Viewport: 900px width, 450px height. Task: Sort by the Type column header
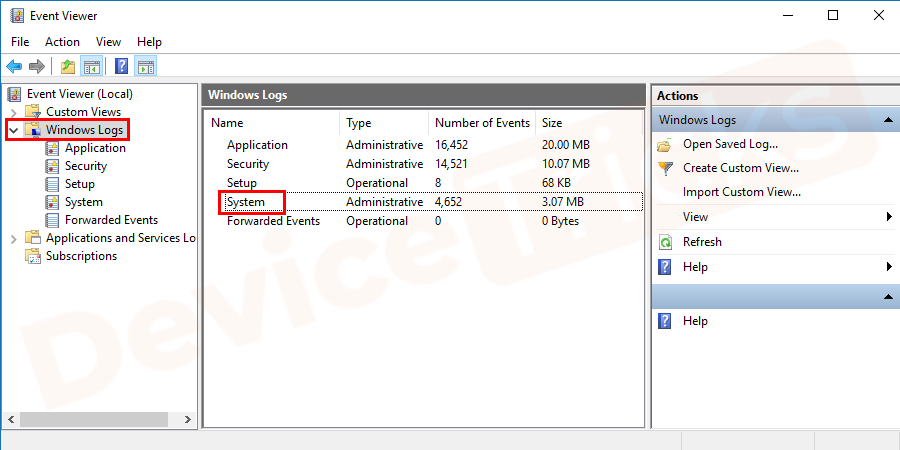tap(384, 123)
